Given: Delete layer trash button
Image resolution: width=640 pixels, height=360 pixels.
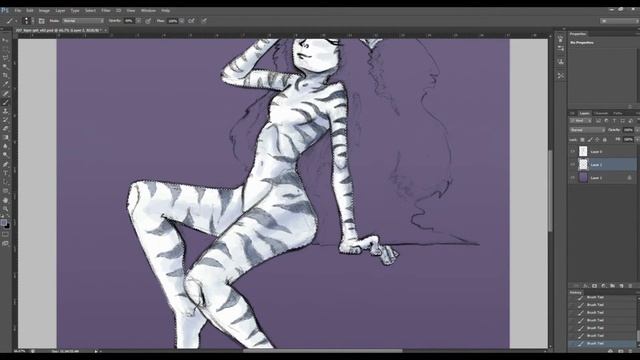Looking at the screenshot, I should [x=630, y=286].
